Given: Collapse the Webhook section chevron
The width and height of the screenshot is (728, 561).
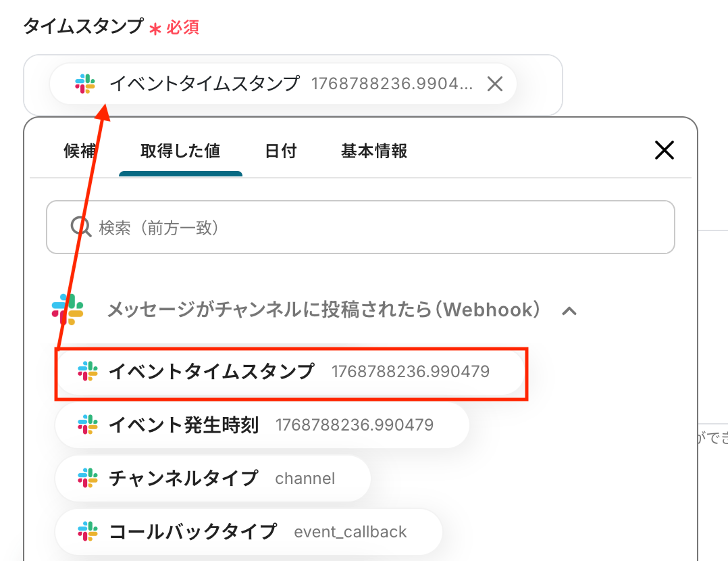Looking at the screenshot, I should [x=569, y=311].
